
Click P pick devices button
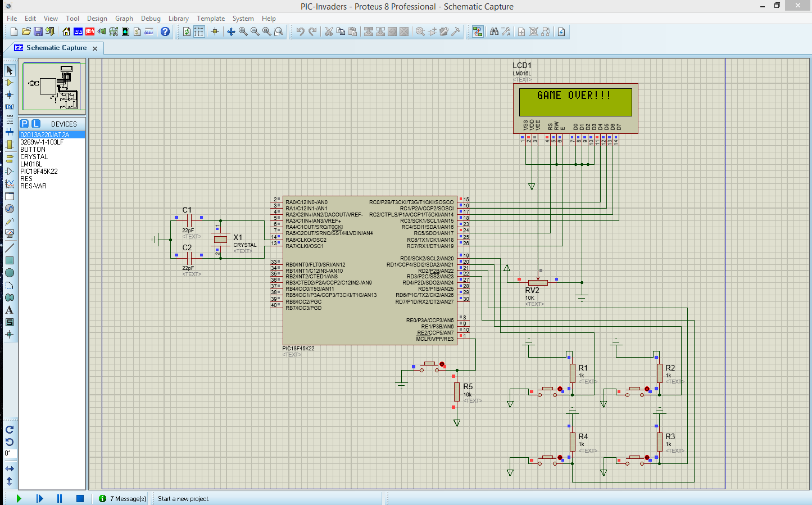pyautogui.click(x=24, y=124)
